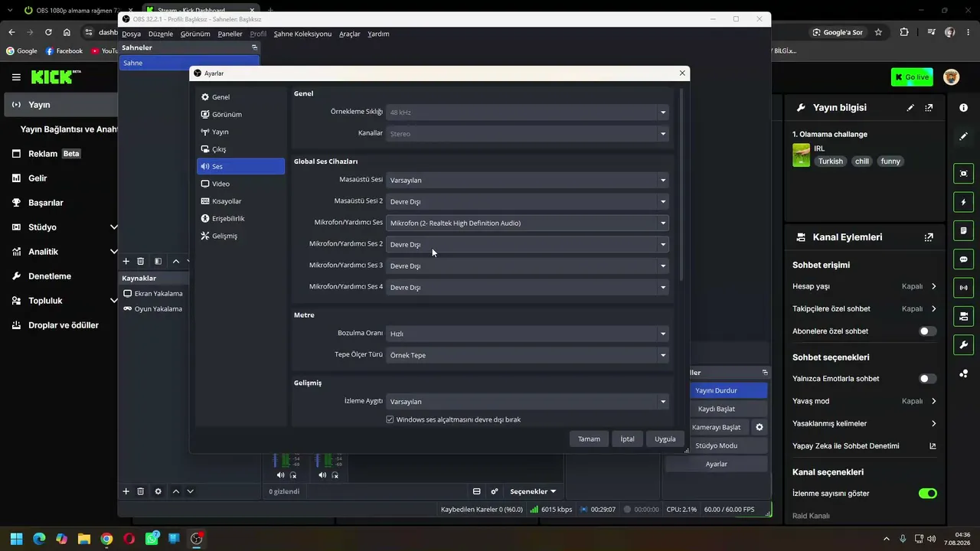This screenshot has width=980, height=551.
Task: Open Chrome extensions puzzle icon
Action: click(904, 32)
